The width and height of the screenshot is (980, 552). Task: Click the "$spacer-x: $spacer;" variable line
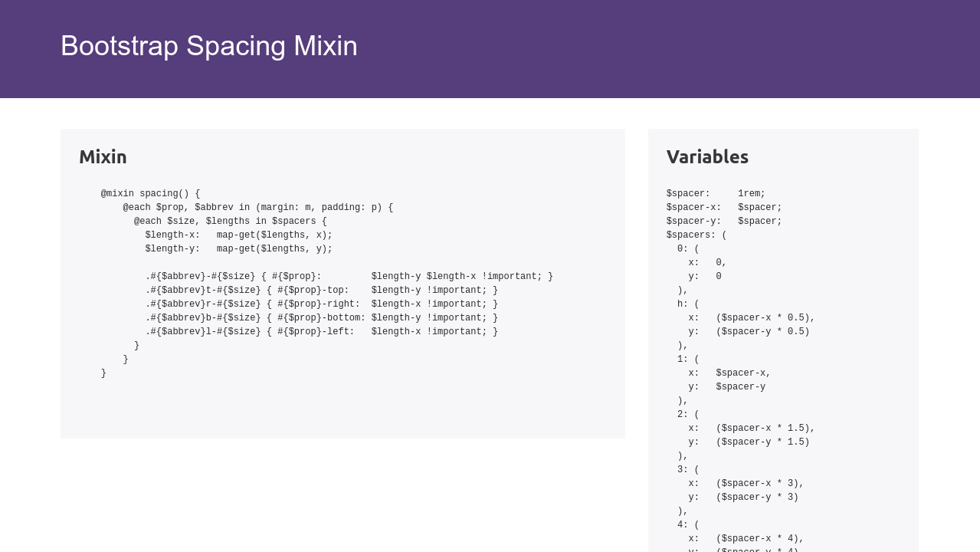click(x=724, y=208)
